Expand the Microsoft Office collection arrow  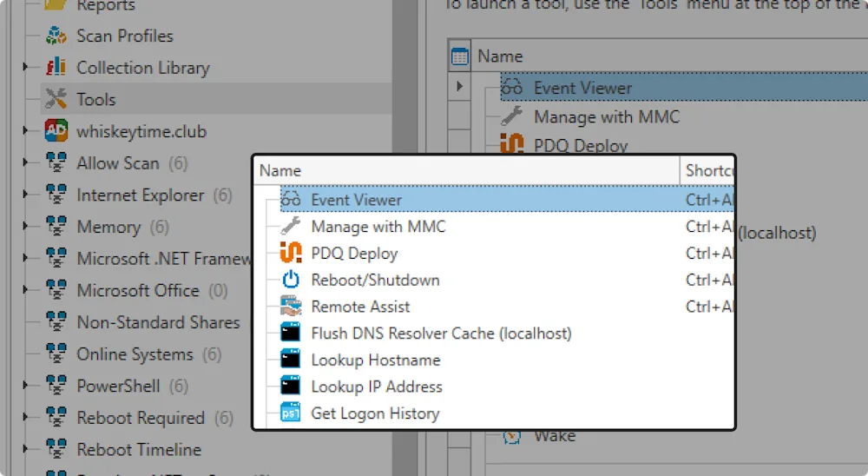[25, 290]
